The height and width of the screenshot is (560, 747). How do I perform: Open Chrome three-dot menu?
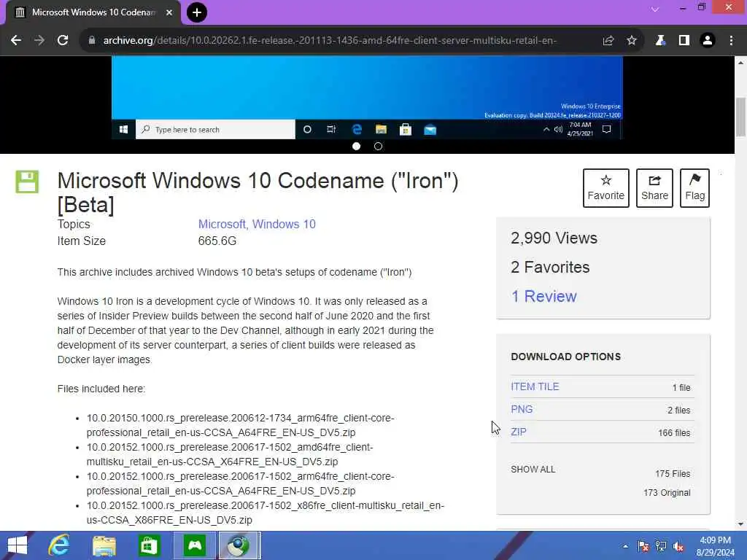(x=731, y=41)
